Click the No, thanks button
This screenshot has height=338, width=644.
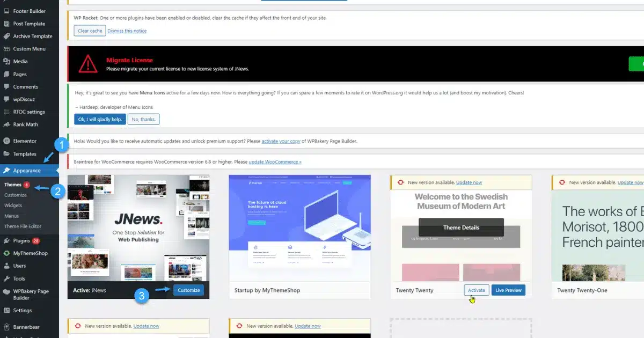pyautogui.click(x=143, y=119)
